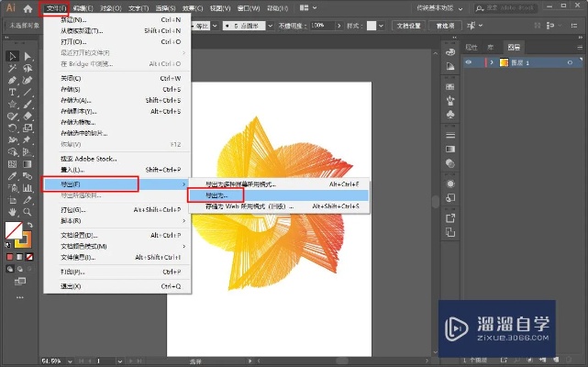Select the Hand tool

(x=12, y=212)
